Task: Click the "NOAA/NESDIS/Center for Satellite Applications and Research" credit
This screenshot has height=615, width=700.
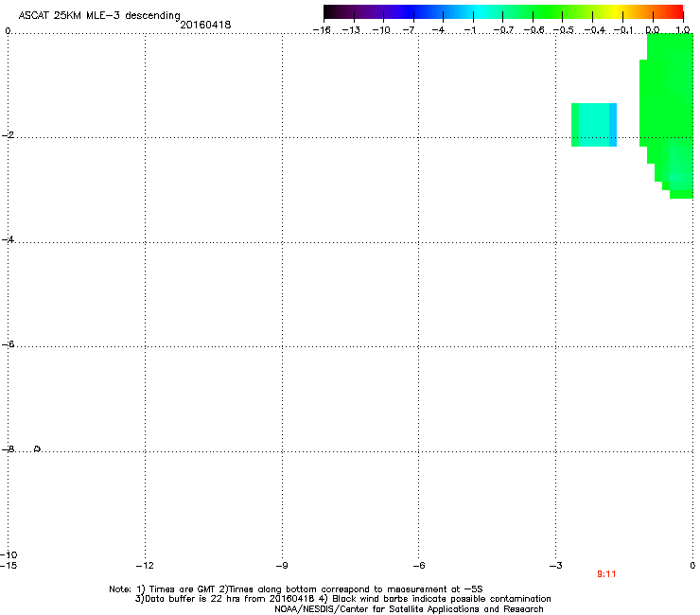Action: point(409,609)
